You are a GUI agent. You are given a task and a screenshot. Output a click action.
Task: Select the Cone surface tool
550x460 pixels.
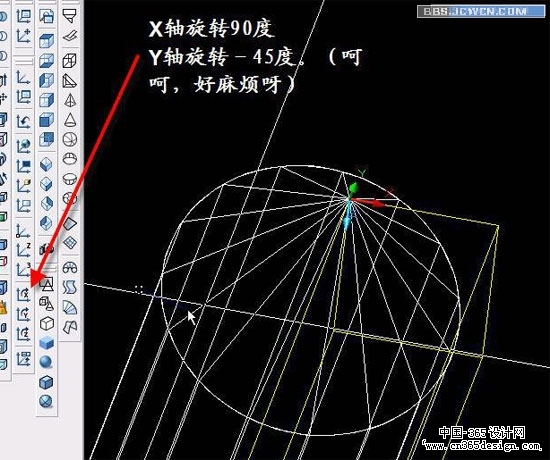click(70, 120)
